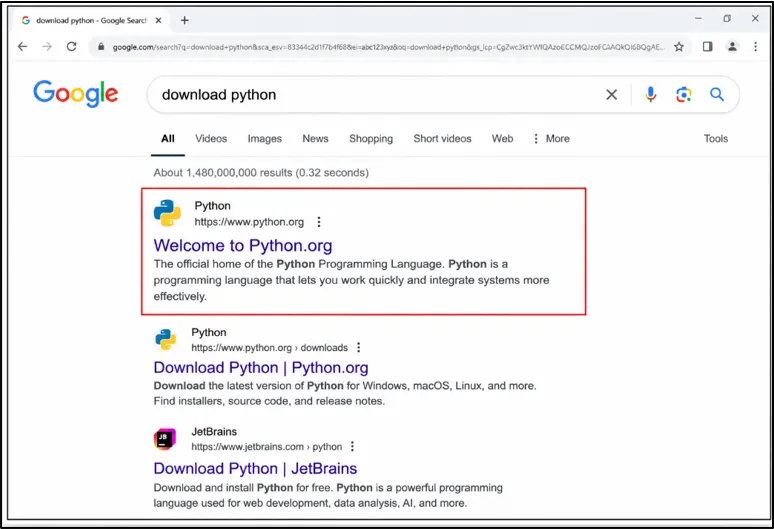Switch to the Images tab

(265, 139)
